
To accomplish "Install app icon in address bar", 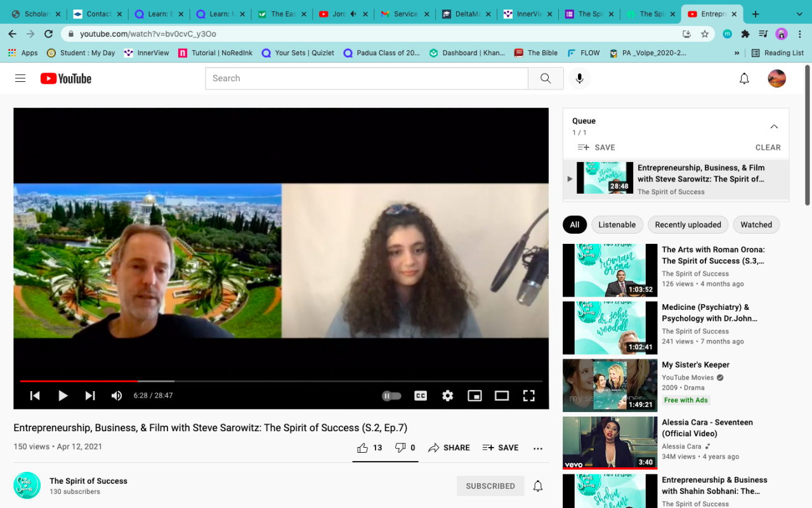I will 686,34.
